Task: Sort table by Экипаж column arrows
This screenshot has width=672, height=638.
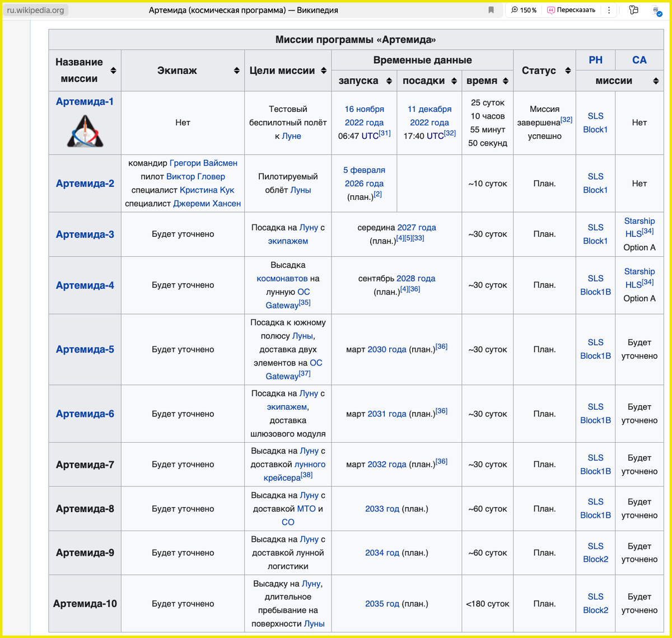Action: [236, 71]
